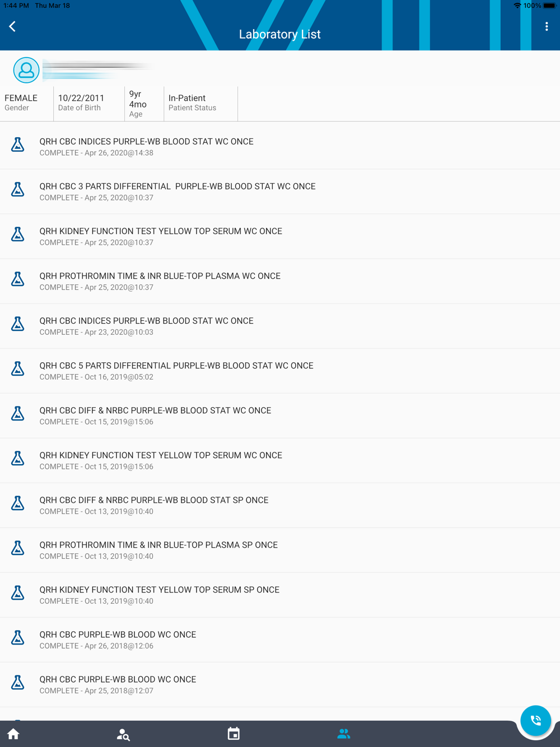Image resolution: width=560 pixels, height=747 pixels.
Task: Open CBC Indices from Apr 23, 2020
Action: 280,326
